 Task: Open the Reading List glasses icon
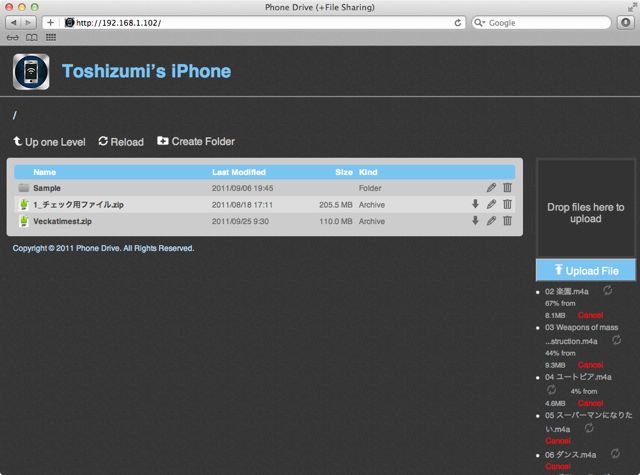click(x=13, y=38)
